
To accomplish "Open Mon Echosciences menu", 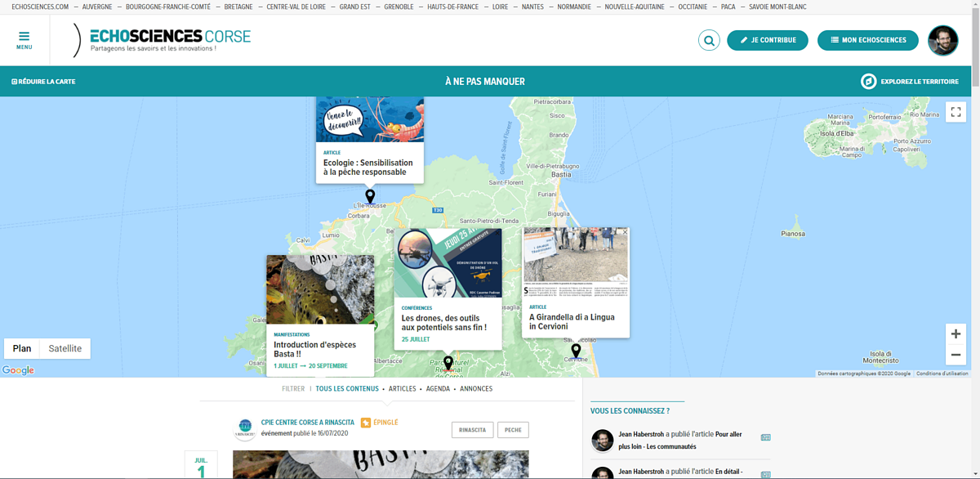I will [868, 40].
